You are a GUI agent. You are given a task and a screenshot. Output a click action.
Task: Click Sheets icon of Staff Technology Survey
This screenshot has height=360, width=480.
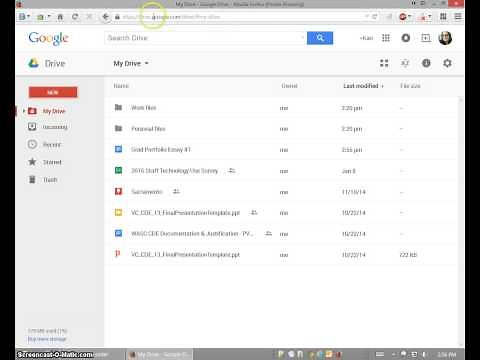coord(118,170)
